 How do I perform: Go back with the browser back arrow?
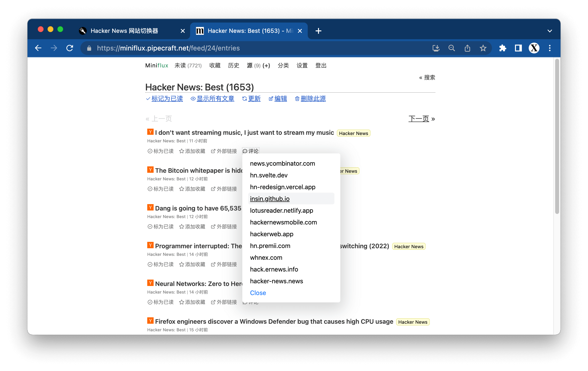[x=38, y=48]
